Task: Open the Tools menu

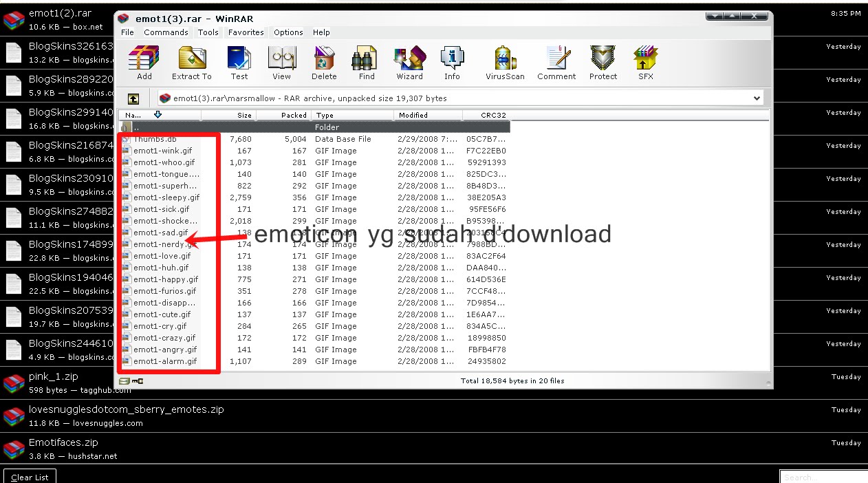Action: pos(208,32)
